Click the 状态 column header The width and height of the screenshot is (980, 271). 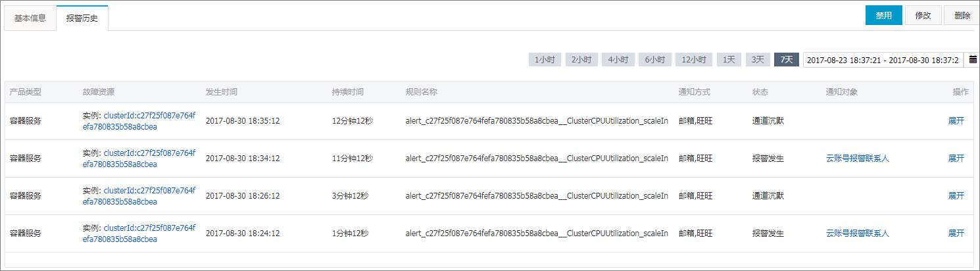click(760, 92)
